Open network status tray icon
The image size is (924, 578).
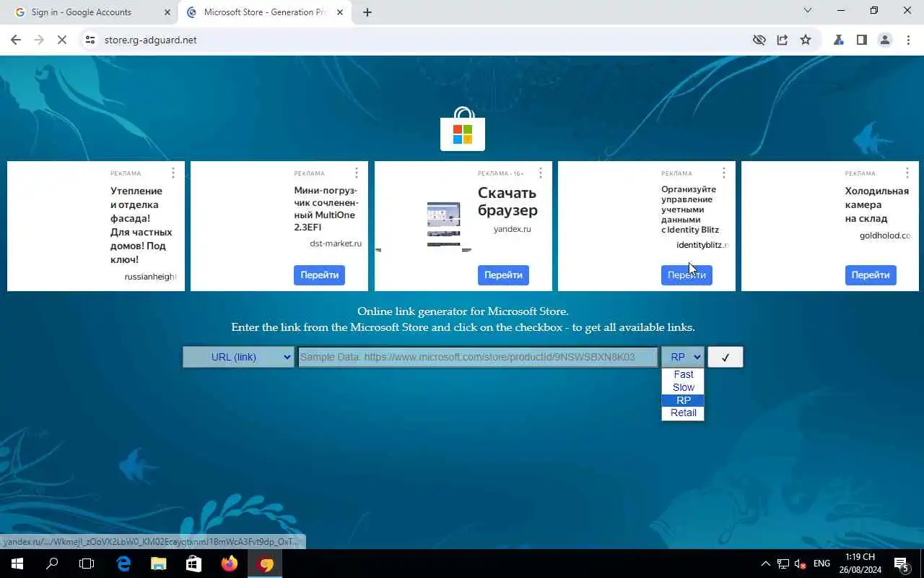(783, 564)
